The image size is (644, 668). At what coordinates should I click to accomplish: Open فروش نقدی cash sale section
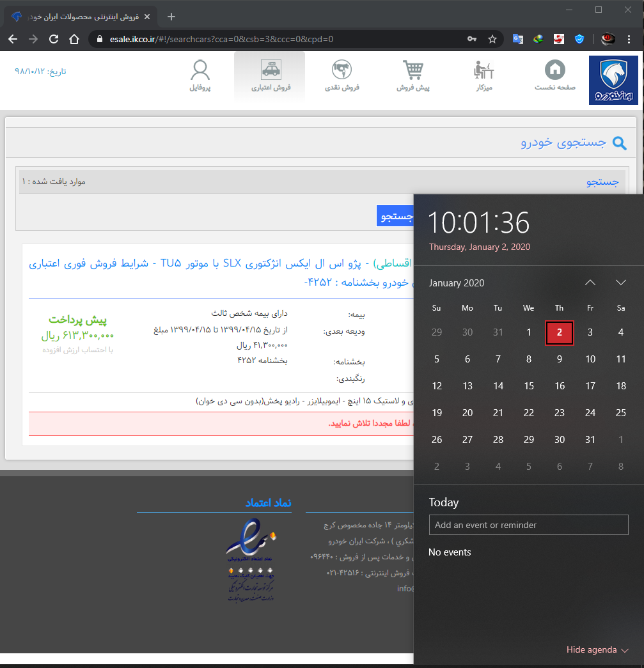[342, 76]
